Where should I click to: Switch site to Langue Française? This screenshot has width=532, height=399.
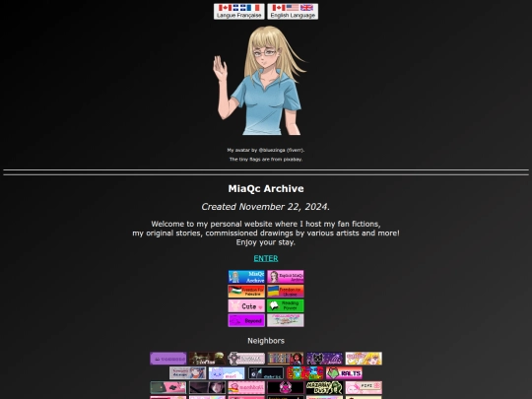(x=238, y=12)
